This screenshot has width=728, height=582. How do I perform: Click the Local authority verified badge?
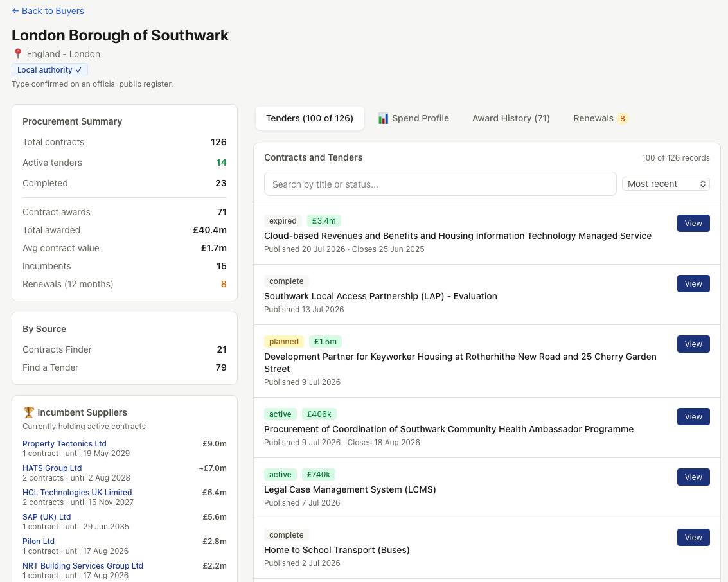tap(49, 69)
